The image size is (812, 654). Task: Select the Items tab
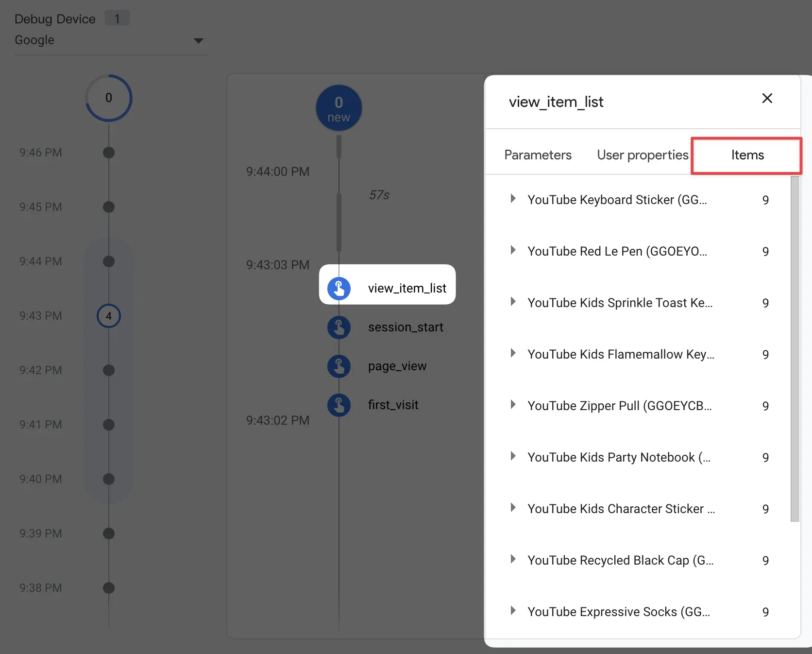point(747,155)
